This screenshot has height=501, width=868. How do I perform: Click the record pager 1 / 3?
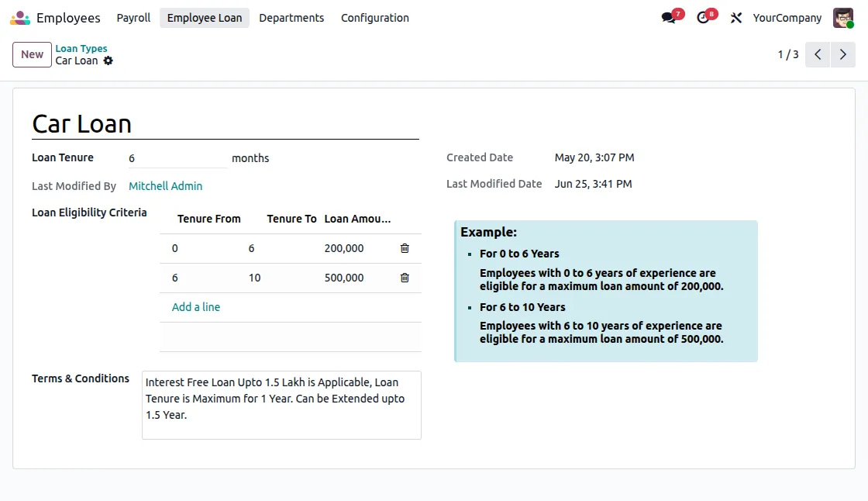(787, 54)
